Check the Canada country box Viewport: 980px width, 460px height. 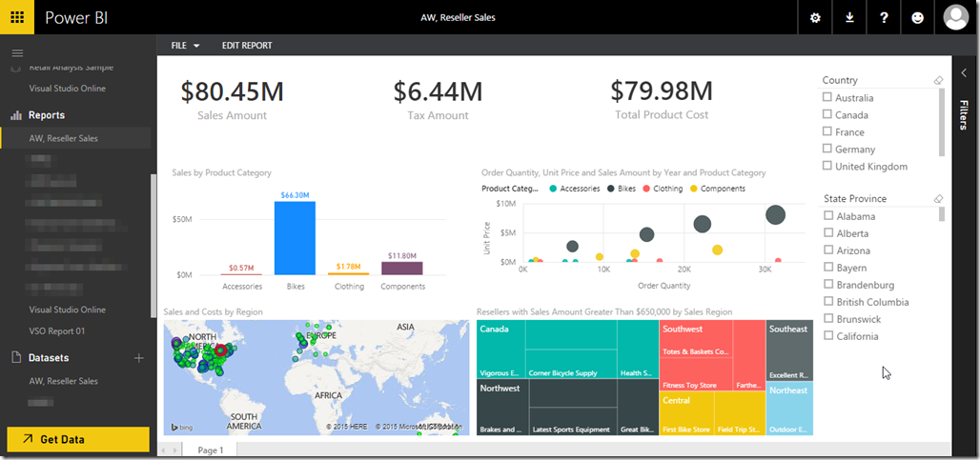click(827, 114)
